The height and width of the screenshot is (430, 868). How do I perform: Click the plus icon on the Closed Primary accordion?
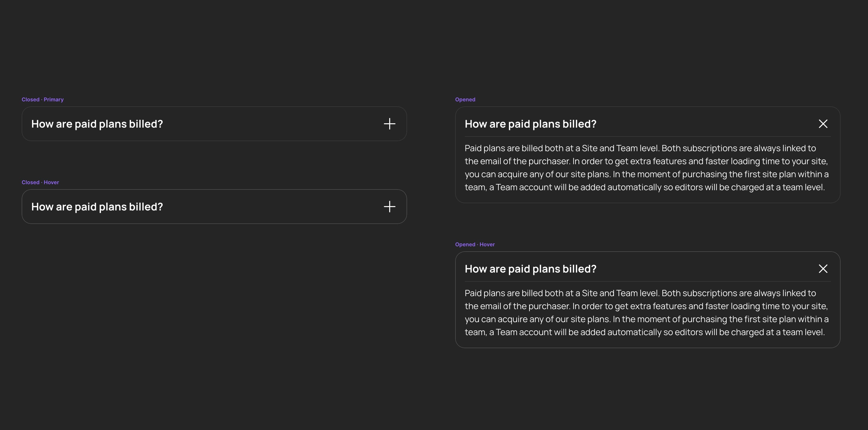pyautogui.click(x=389, y=124)
